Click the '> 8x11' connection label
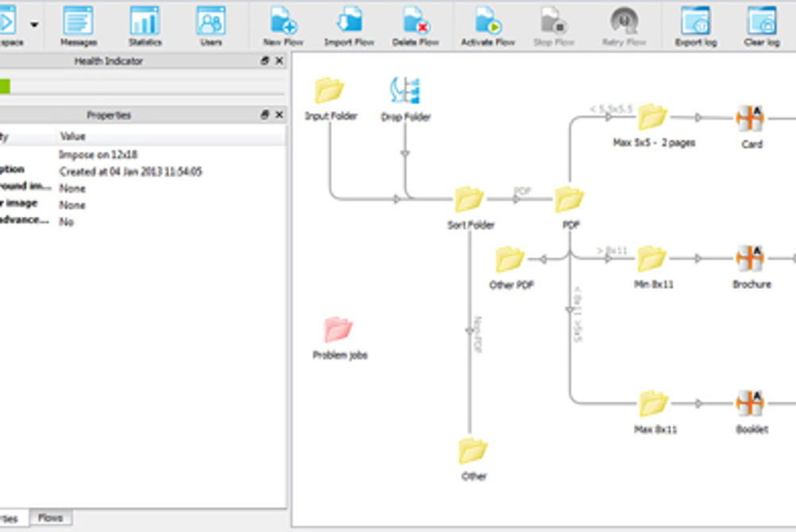This screenshot has width=796, height=532. pos(612,251)
